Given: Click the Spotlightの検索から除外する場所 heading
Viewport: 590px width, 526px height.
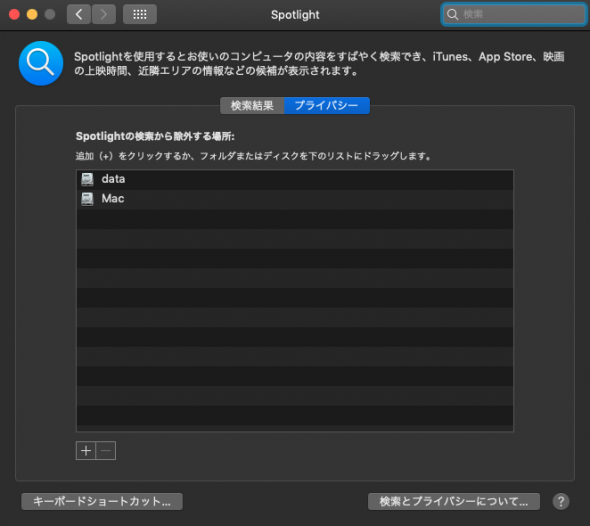Looking at the screenshot, I should [x=155, y=136].
